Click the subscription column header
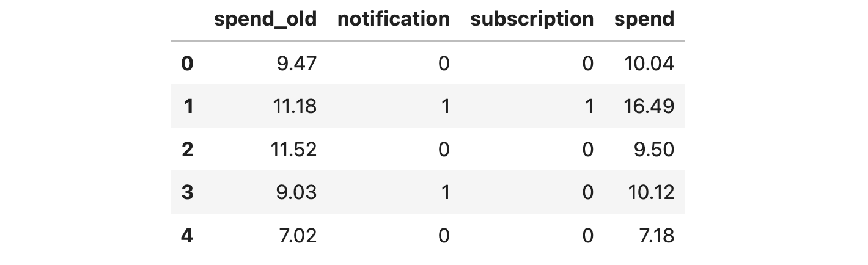Image resolution: width=868 pixels, height=265 pixels. pos(531,20)
